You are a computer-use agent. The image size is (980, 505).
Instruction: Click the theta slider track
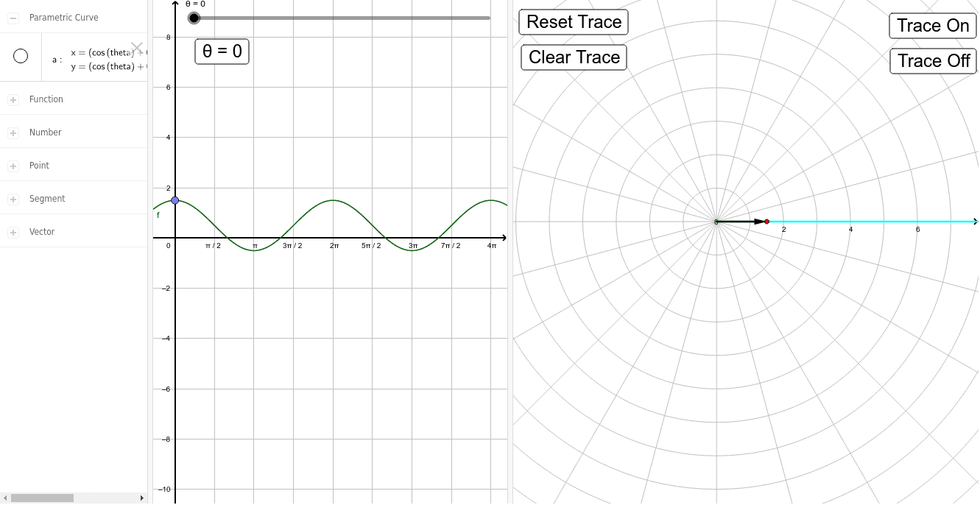click(342, 18)
